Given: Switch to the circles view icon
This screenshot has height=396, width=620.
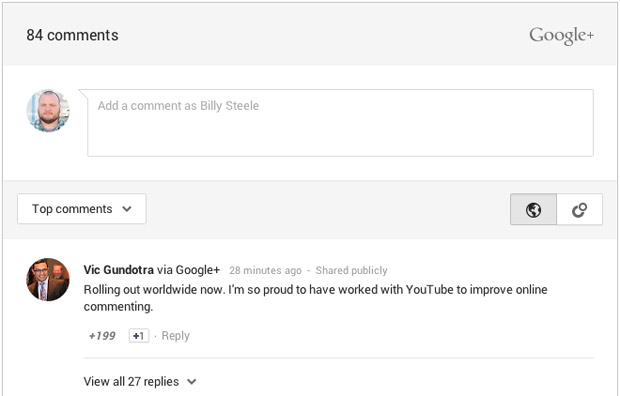Looking at the screenshot, I should tap(579, 209).
